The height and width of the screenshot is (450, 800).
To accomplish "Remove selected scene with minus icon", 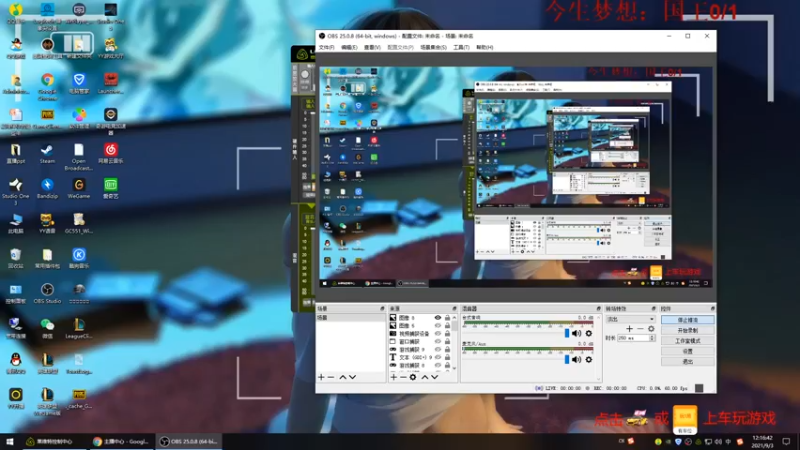I will click(331, 377).
